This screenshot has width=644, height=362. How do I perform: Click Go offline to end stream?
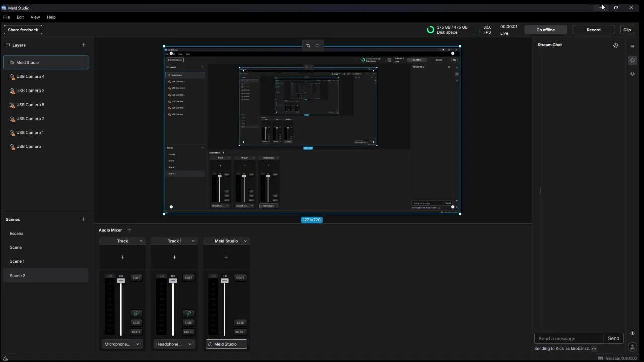click(x=545, y=30)
